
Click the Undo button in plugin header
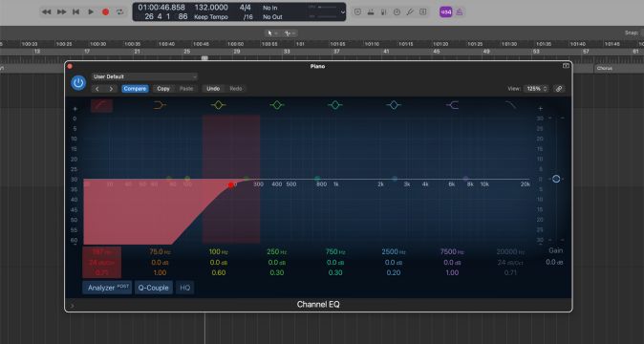213,89
